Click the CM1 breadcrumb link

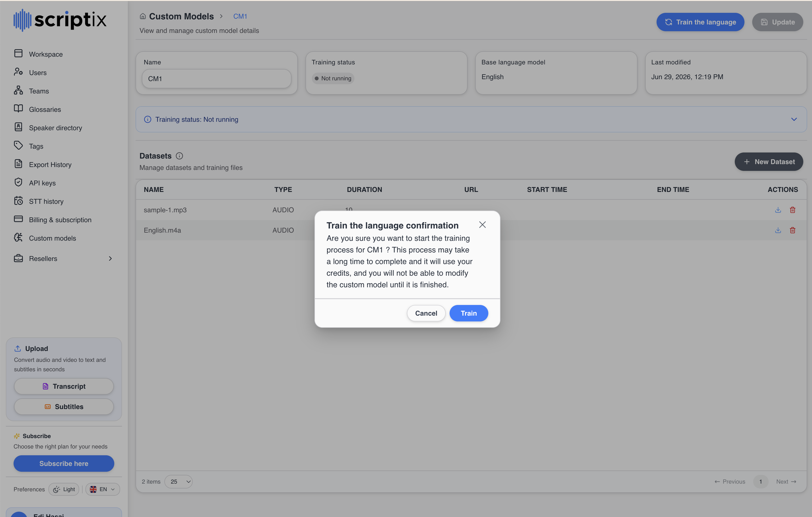click(x=240, y=16)
